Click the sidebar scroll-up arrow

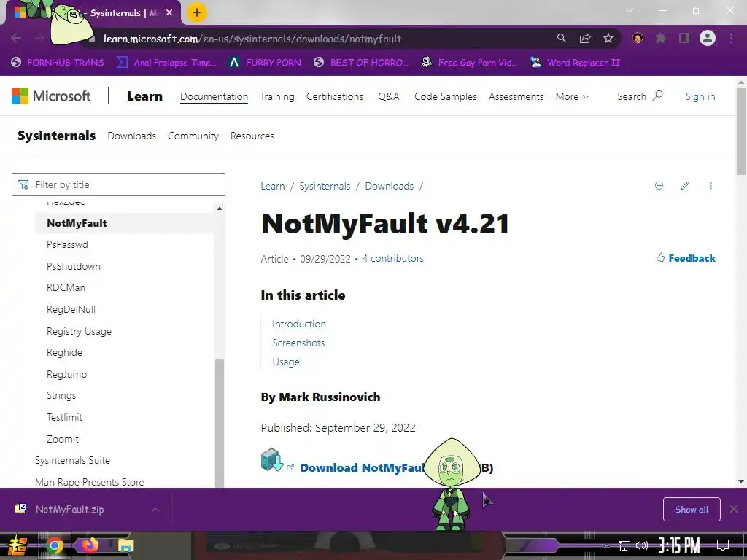pyautogui.click(x=219, y=209)
